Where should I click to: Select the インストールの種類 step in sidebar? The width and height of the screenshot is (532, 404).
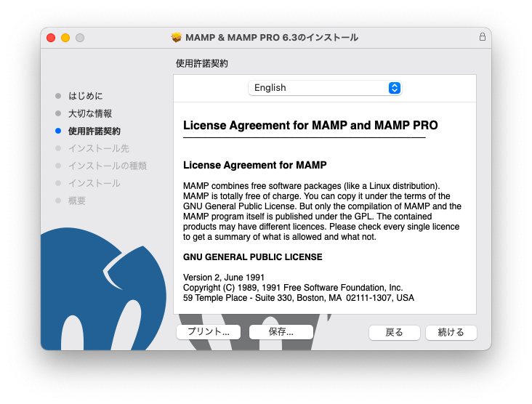pos(108,166)
